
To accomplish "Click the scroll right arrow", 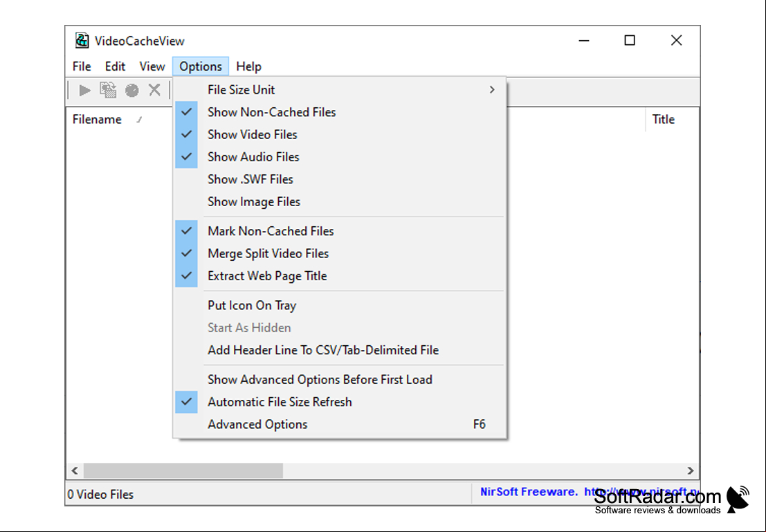I will pyautogui.click(x=691, y=471).
